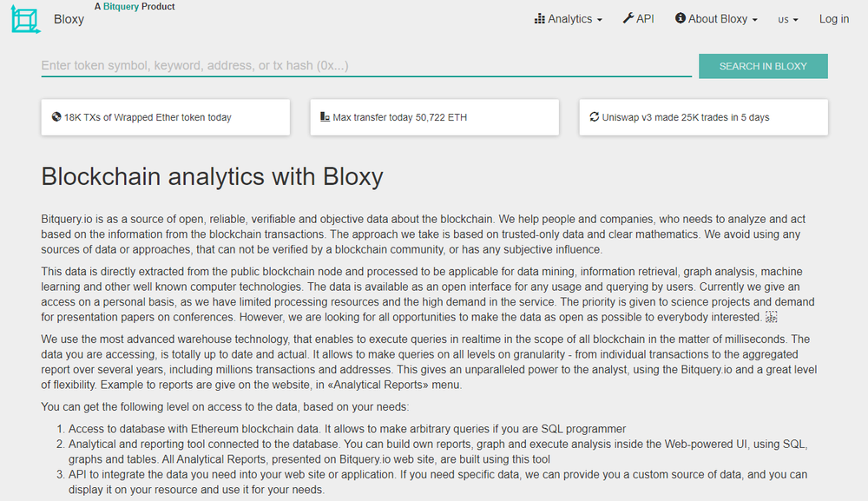Click the API wrench icon
The image size is (868, 501).
[628, 18]
